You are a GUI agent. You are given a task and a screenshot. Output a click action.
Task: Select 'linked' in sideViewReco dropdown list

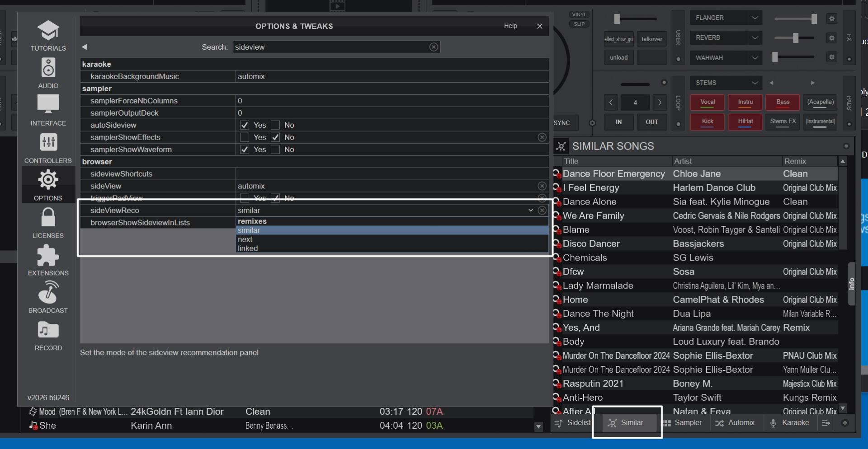248,248
